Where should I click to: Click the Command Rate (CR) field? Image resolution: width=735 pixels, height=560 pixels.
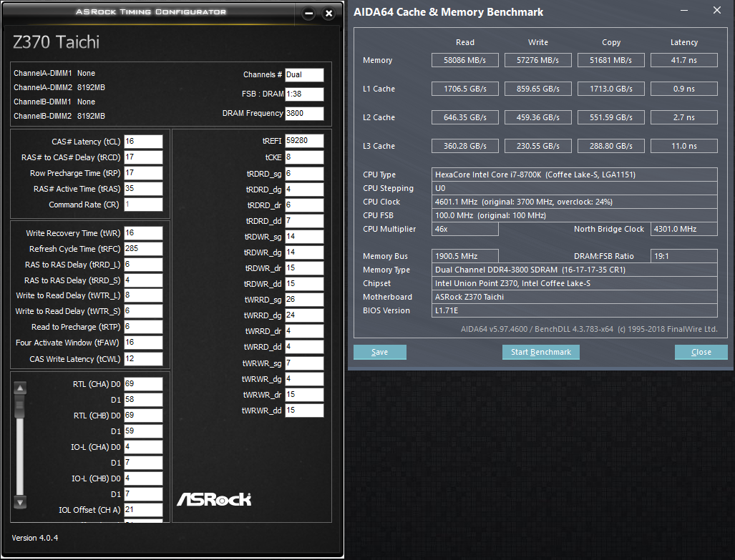click(143, 205)
